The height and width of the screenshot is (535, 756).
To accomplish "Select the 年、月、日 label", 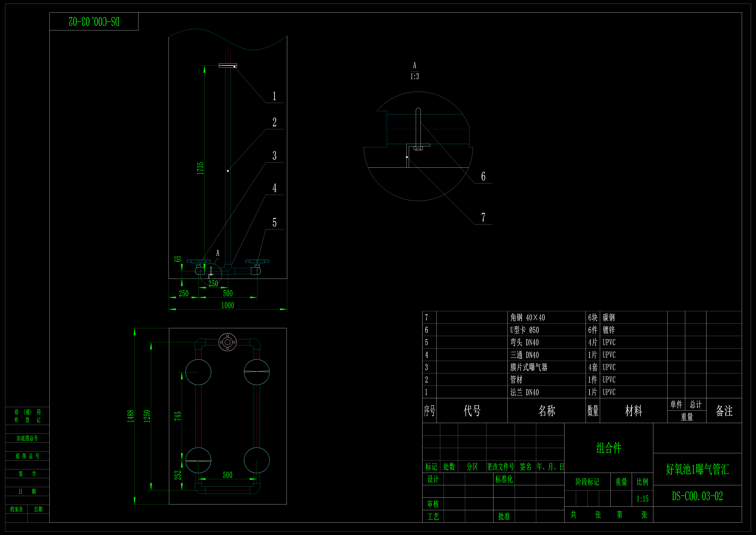I will [x=550, y=467].
